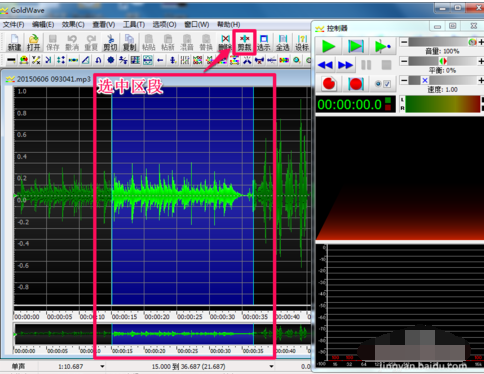
Task: Play only the selection with second play button
Action: [356, 46]
